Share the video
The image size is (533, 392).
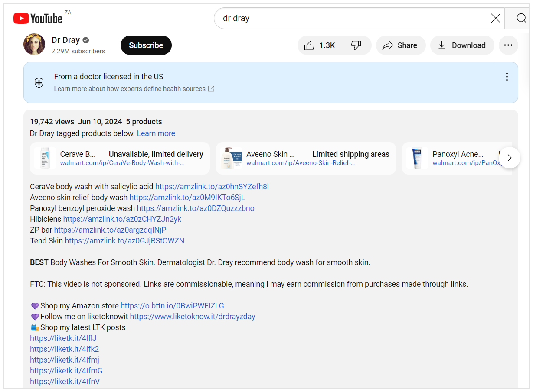pos(401,45)
